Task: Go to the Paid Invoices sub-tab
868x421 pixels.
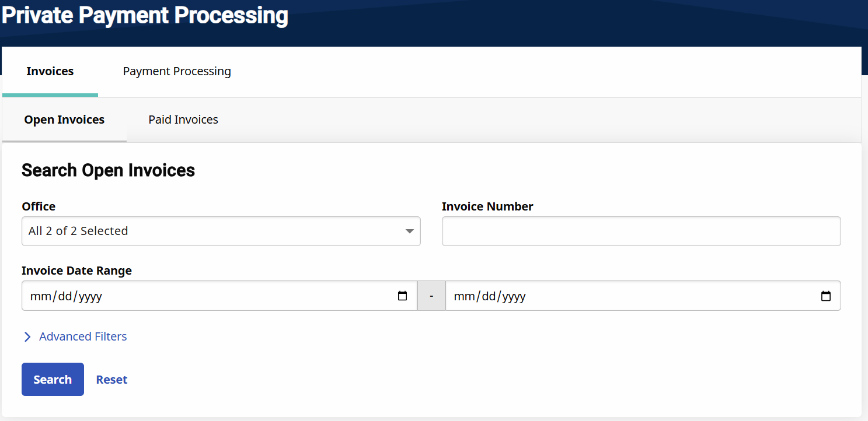Action: pos(183,120)
